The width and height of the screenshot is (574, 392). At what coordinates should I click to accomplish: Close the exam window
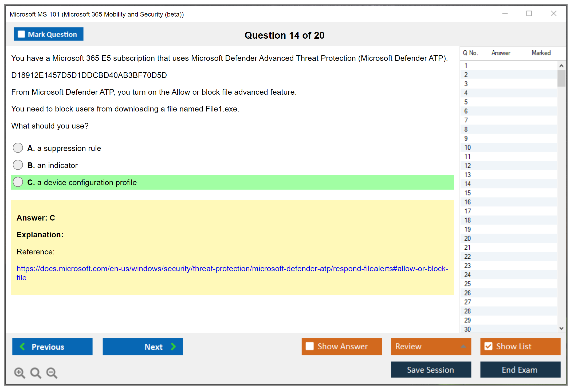553,14
